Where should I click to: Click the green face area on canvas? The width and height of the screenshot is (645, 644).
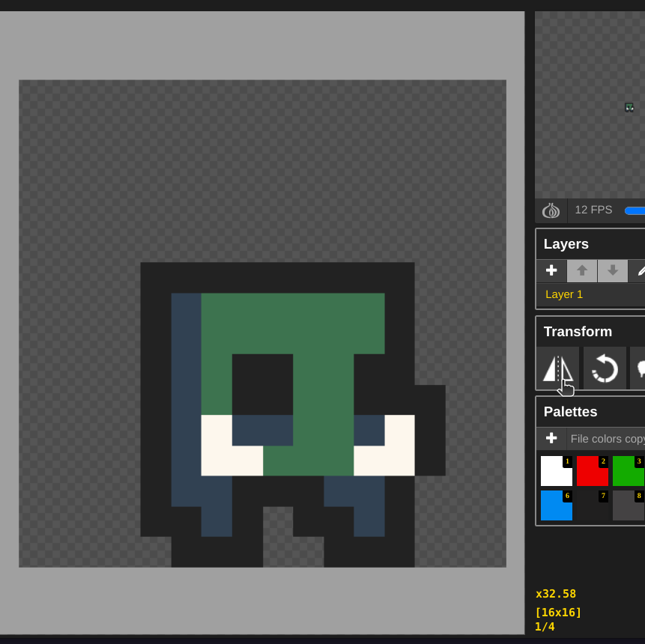322,322
